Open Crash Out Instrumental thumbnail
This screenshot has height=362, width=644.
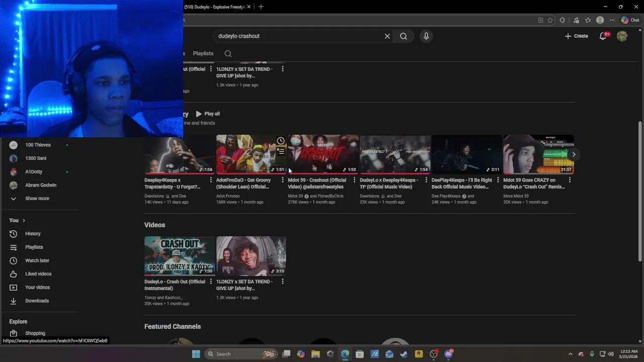180,256
